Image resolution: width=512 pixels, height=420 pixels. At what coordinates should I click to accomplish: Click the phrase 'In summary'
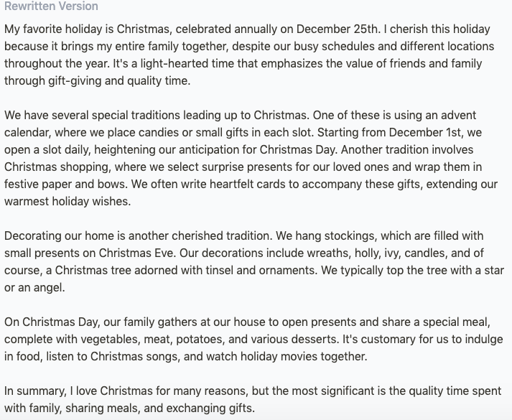pos(35,391)
